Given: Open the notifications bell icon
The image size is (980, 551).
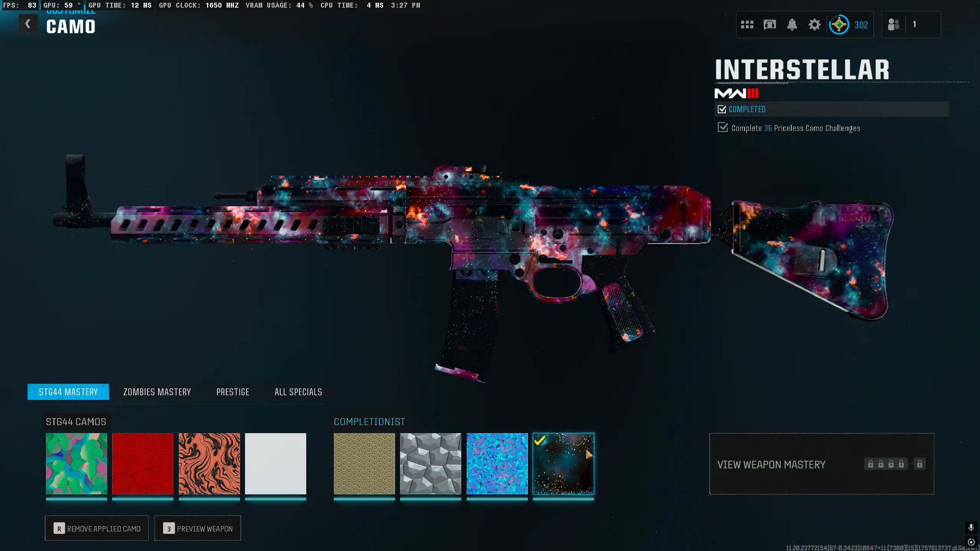Looking at the screenshot, I should (792, 25).
